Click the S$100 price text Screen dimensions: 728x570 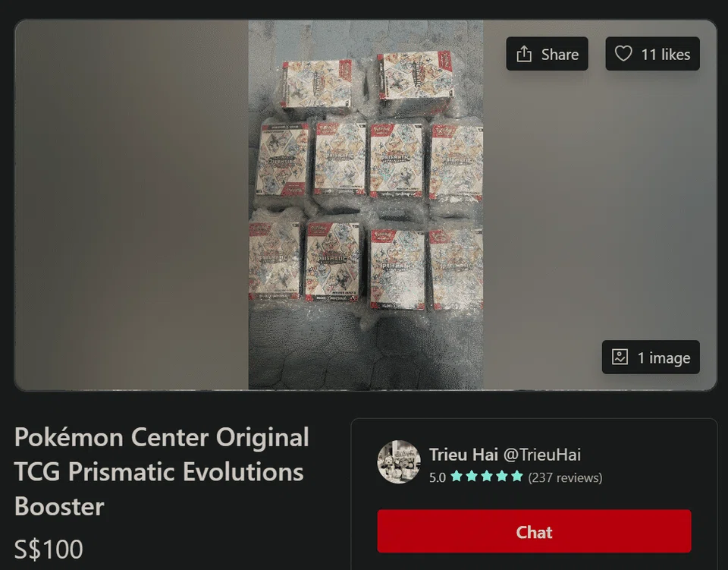[x=49, y=549]
